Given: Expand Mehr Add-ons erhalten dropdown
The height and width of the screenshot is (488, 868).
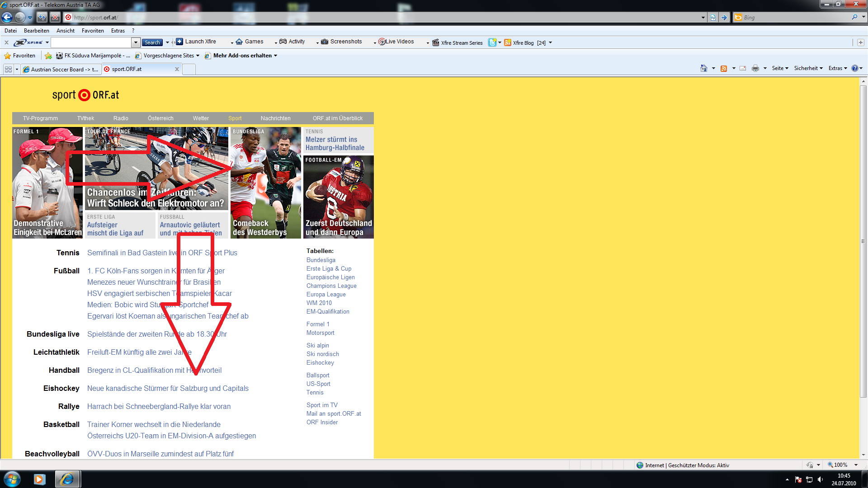Looking at the screenshot, I should [275, 56].
